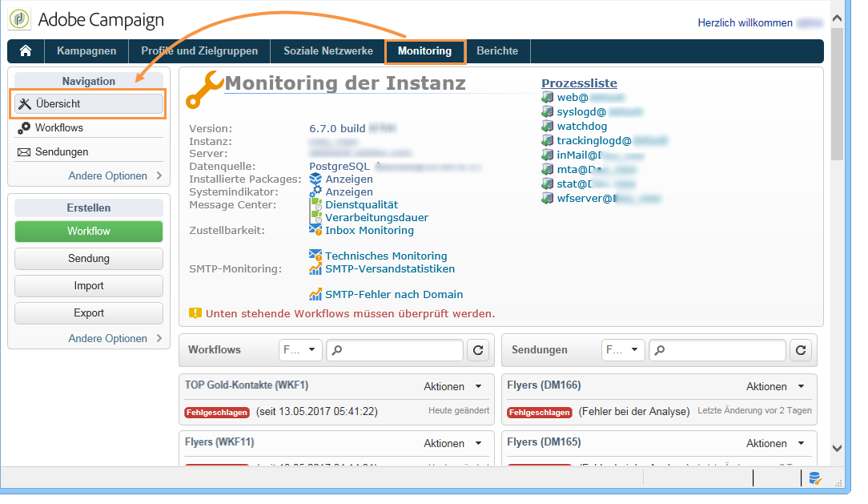Open the SMTP-Versandstatistiken link
The image size is (868, 504).
point(390,268)
